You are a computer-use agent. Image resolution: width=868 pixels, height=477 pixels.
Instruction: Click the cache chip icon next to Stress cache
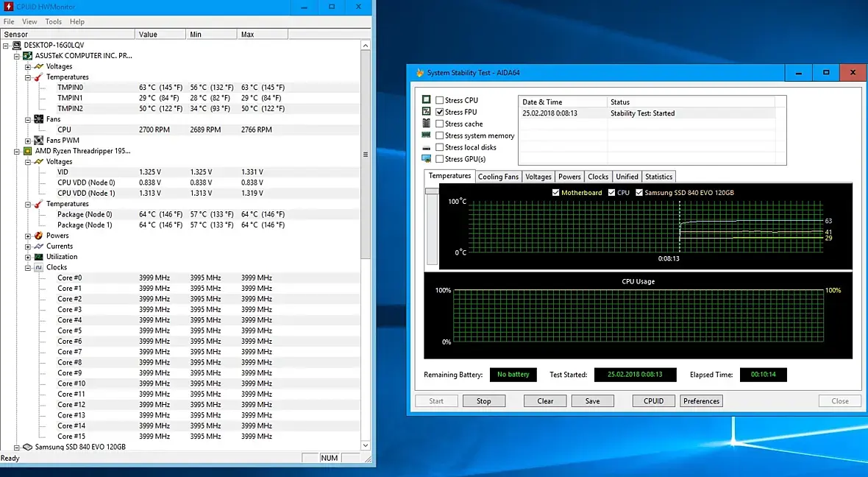click(426, 123)
